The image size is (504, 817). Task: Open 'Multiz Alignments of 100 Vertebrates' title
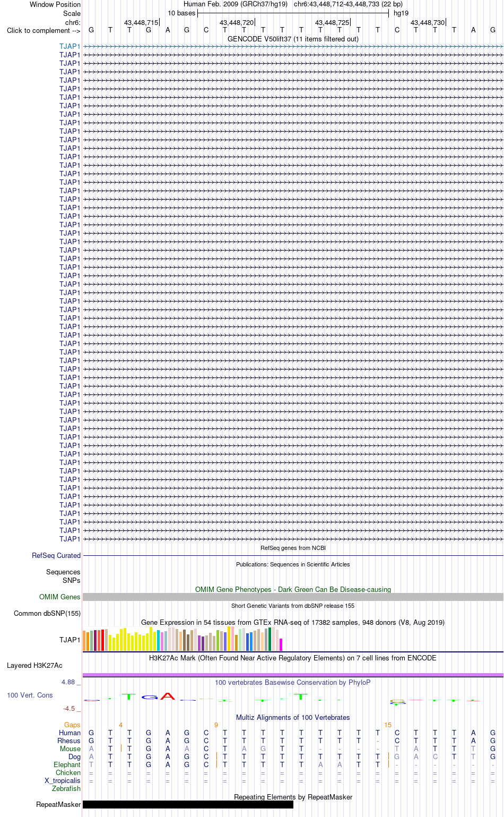point(293,718)
